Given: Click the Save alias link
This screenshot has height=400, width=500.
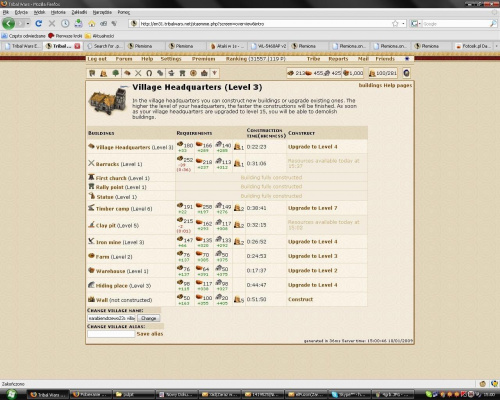Looking at the screenshot, I should 150,334.
